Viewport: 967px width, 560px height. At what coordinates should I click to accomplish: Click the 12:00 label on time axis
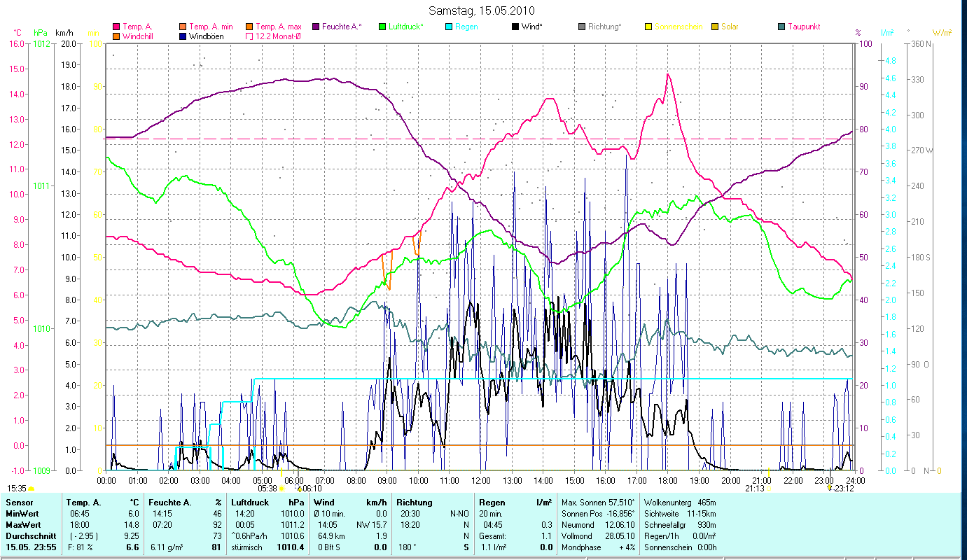pos(481,480)
